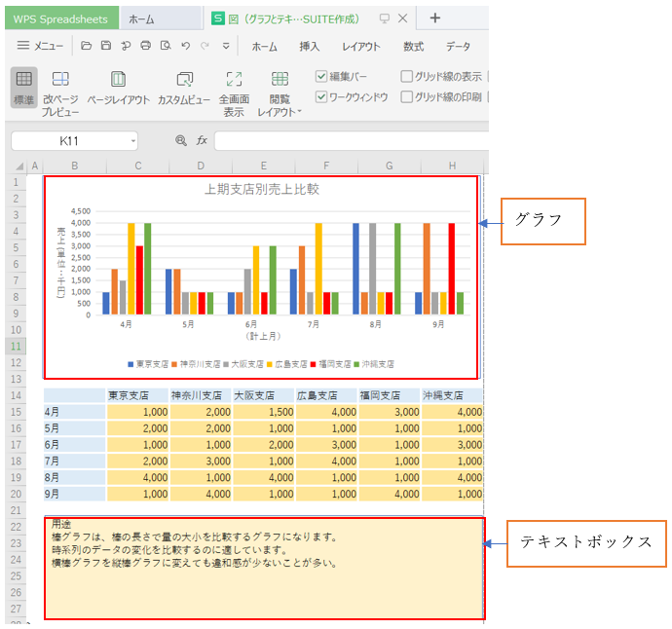Switch to 改ページプレビュー page break preview
This screenshot has height=629, width=672.
coord(59,80)
